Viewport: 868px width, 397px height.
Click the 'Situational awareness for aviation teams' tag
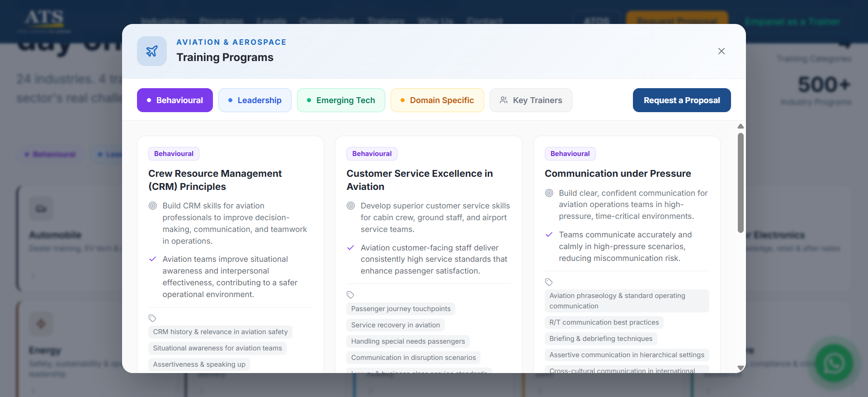[x=217, y=348]
